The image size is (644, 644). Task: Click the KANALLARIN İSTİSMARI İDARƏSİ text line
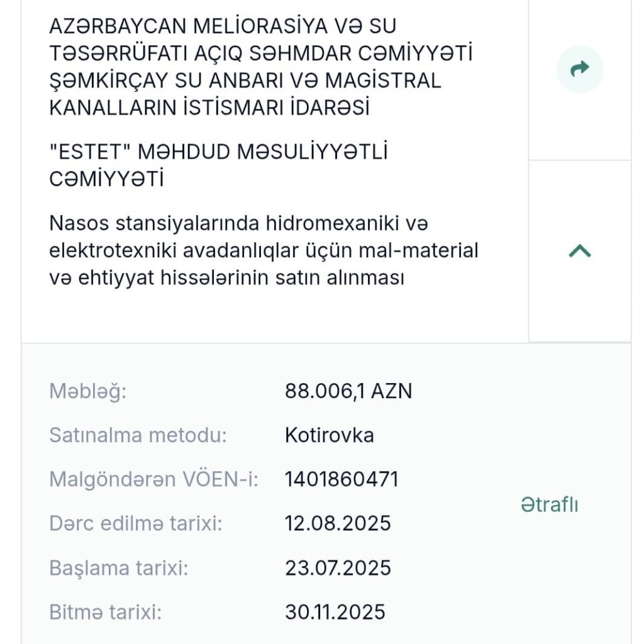click(x=209, y=108)
